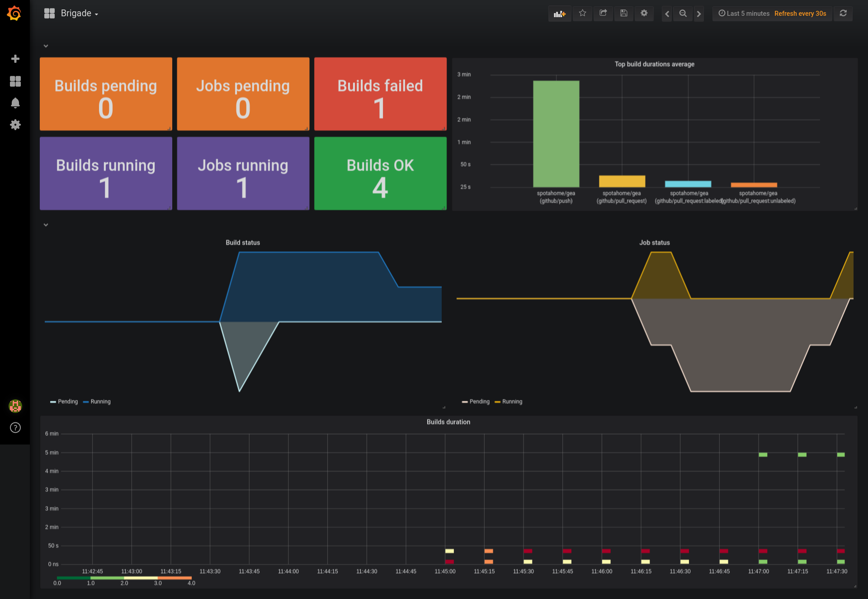Click the Grafana logo home icon
The width and height of the screenshot is (868, 599).
pyautogui.click(x=14, y=14)
